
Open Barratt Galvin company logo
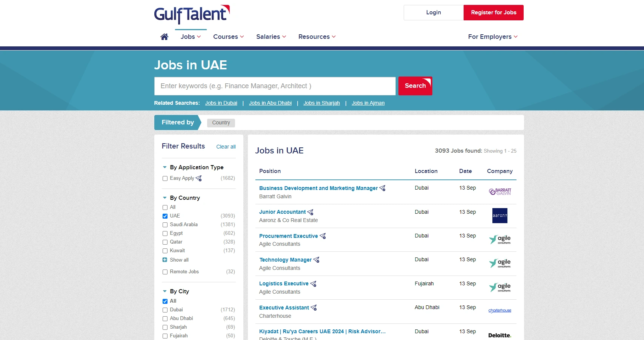click(x=500, y=191)
